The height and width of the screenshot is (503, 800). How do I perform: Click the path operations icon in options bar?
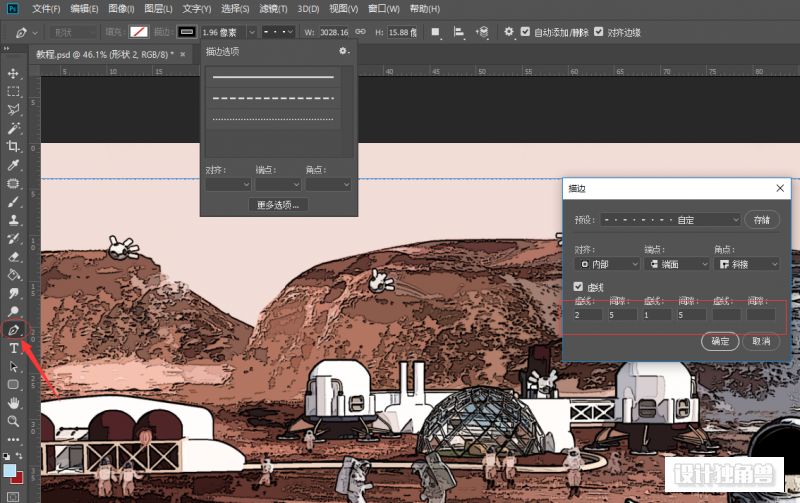(435, 32)
